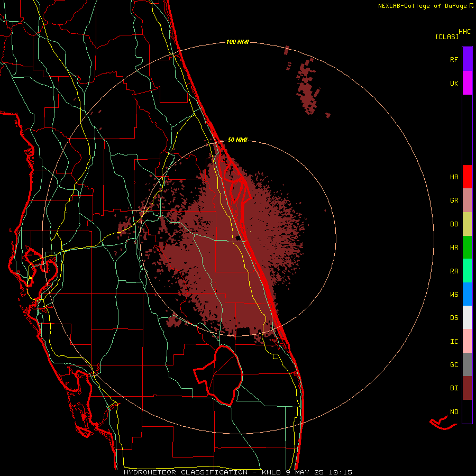Select the IC light pink swatch
This screenshot has width=476, height=476.
click(x=467, y=341)
